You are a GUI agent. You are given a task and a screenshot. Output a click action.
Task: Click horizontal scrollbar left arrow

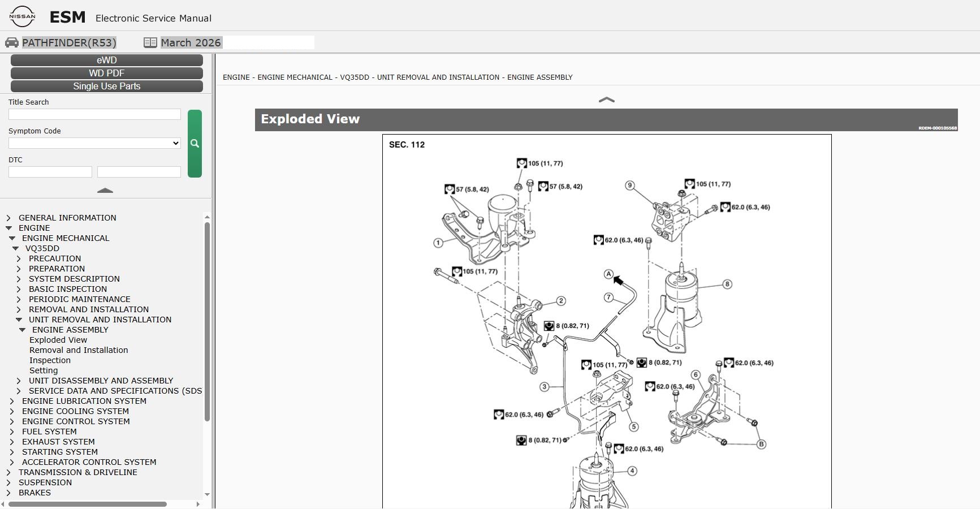pyautogui.click(x=3, y=504)
